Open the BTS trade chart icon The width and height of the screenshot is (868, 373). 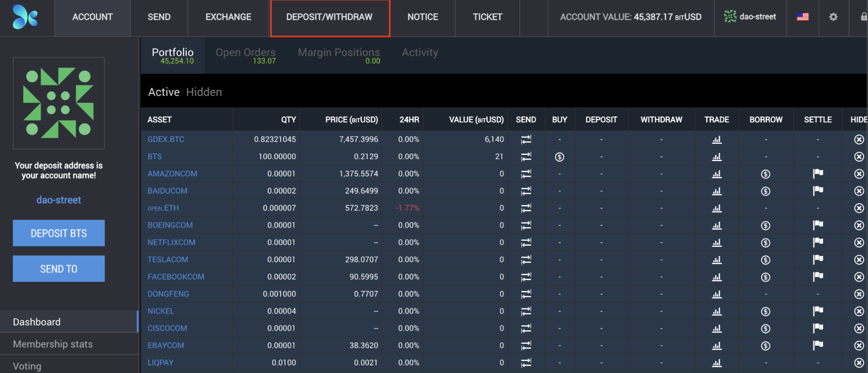click(x=717, y=157)
